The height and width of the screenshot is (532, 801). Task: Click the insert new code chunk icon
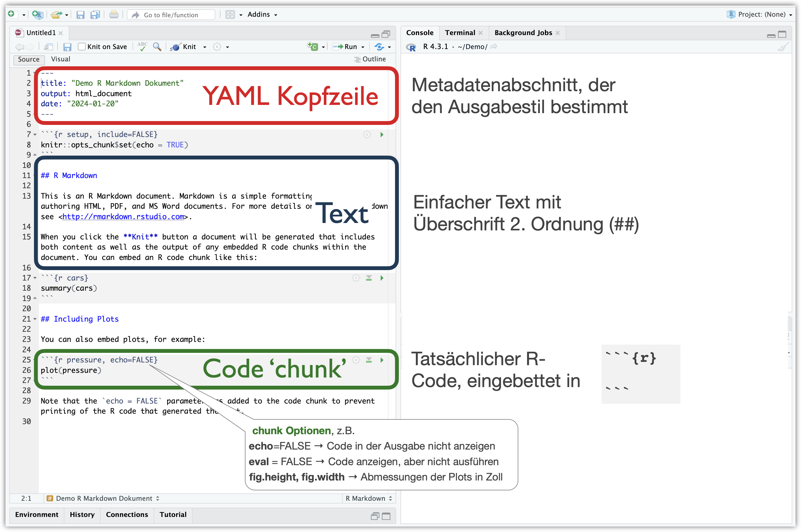tap(313, 47)
